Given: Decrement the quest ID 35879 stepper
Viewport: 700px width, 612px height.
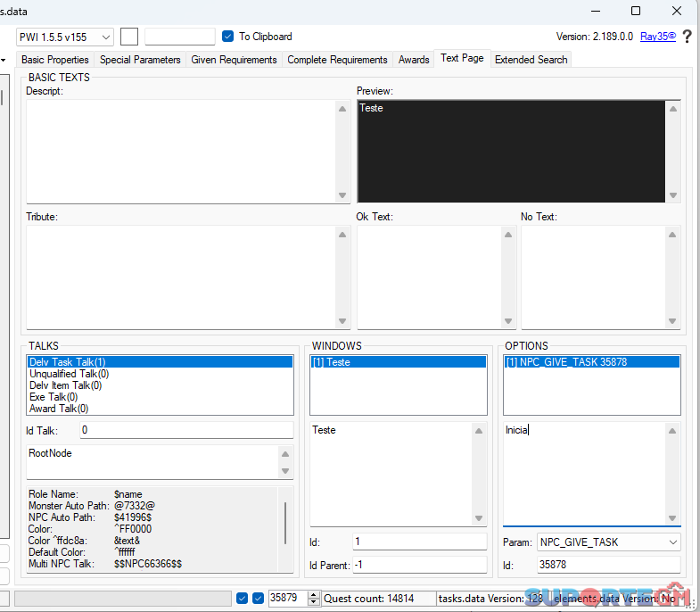Looking at the screenshot, I should pyautogui.click(x=313, y=602).
